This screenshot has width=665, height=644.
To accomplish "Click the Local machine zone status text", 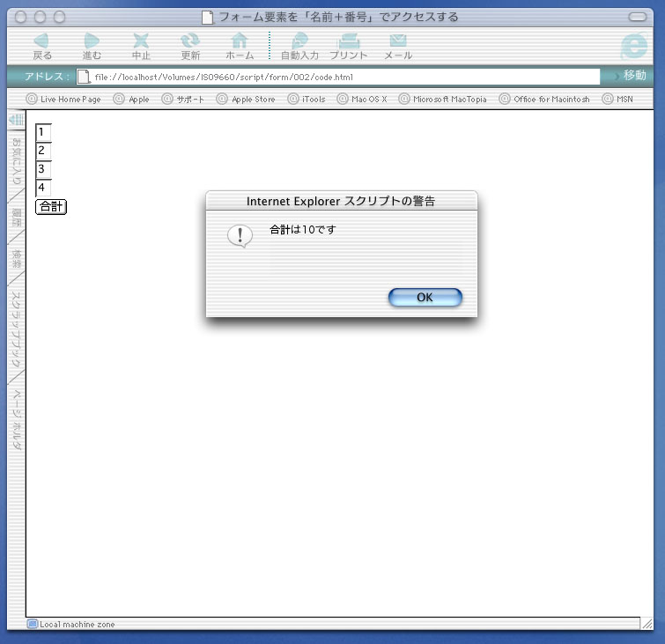I will coord(78,624).
